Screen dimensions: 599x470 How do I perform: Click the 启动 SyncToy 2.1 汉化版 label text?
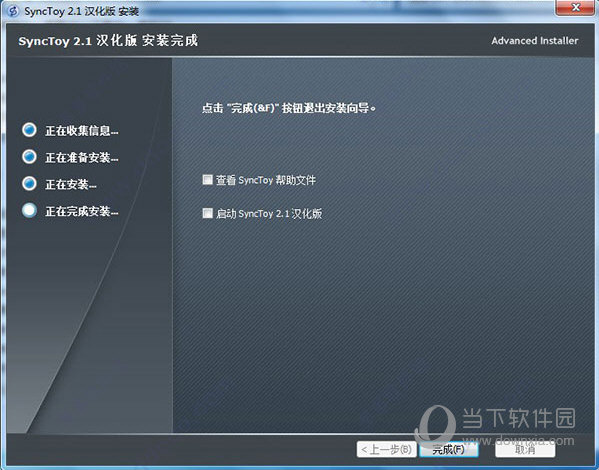pyautogui.click(x=269, y=213)
